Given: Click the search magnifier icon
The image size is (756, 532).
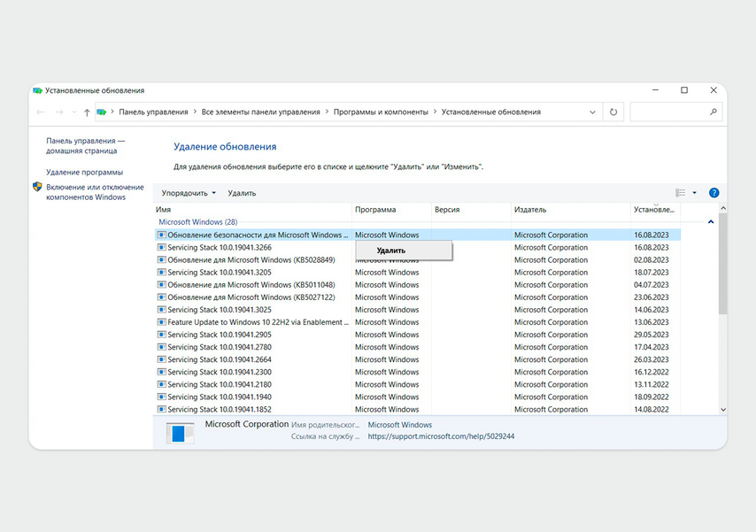Looking at the screenshot, I should click(x=714, y=112).
